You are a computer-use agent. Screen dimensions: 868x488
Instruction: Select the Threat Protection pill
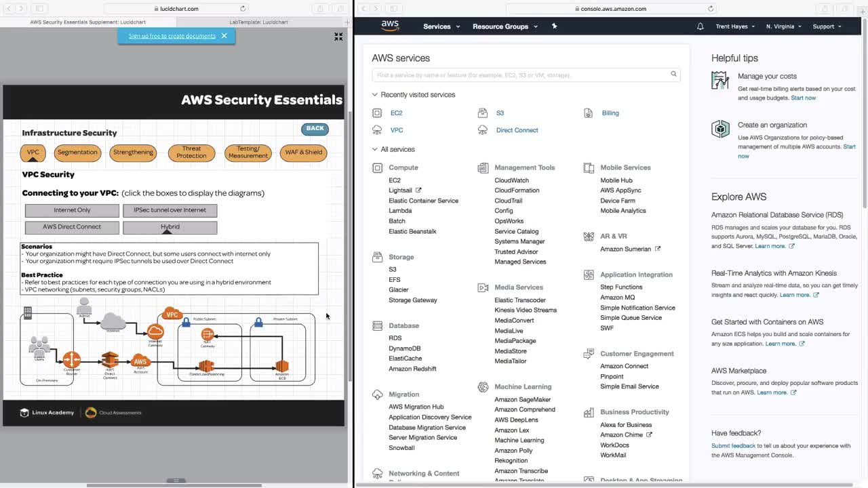click(x=191, y=152)
